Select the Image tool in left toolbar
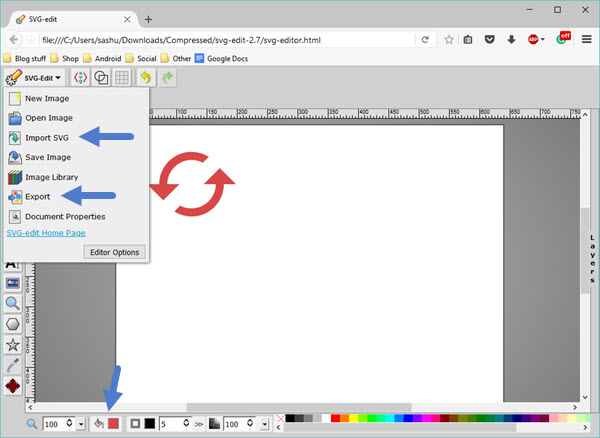This screenshot has width=600, height=438. pos(13,283)
